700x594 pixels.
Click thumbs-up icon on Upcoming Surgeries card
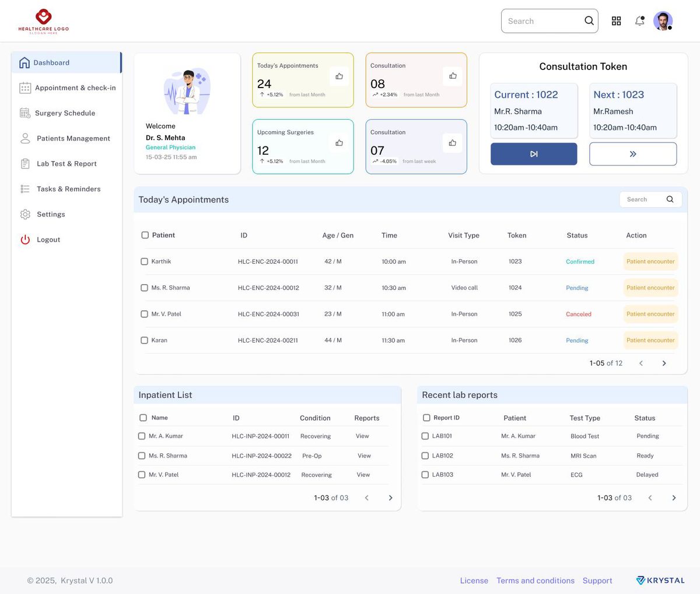(339, 143)
